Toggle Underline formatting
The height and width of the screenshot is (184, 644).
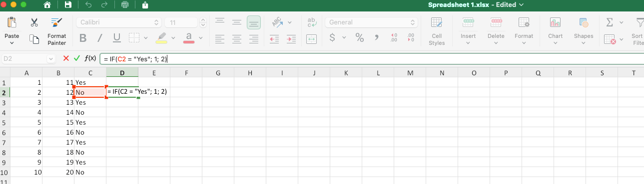tap(117, 38)
